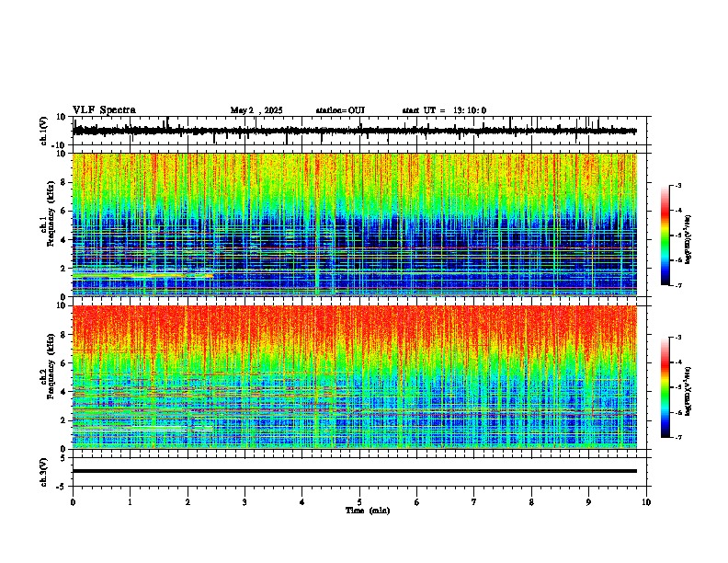Click the "ch.1(V)" waveform axis label

click(x=44, y=131)
